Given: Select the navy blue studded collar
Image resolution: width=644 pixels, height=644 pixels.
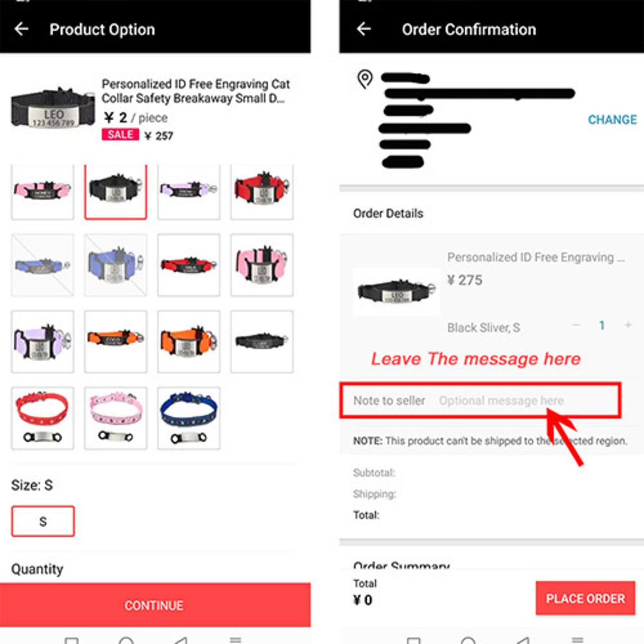Looking at the screenshot, I should tap(189, 418).
